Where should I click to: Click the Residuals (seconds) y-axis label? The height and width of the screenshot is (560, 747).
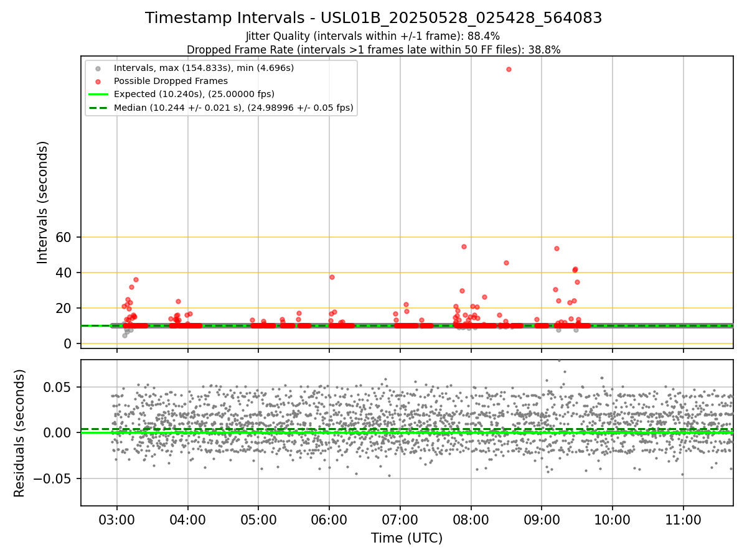click(20, 433)
